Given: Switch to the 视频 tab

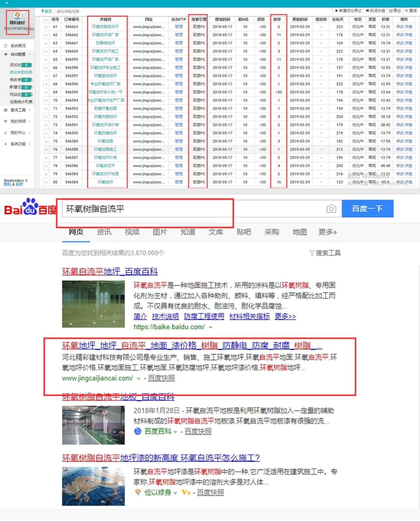Looking at the screenshot, I should [x=132, y=232].
